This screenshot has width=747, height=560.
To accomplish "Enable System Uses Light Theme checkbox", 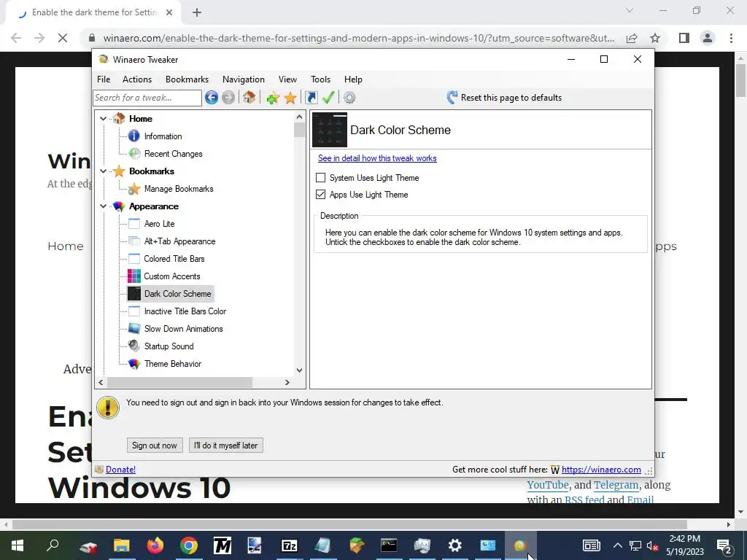I will 321,178.
